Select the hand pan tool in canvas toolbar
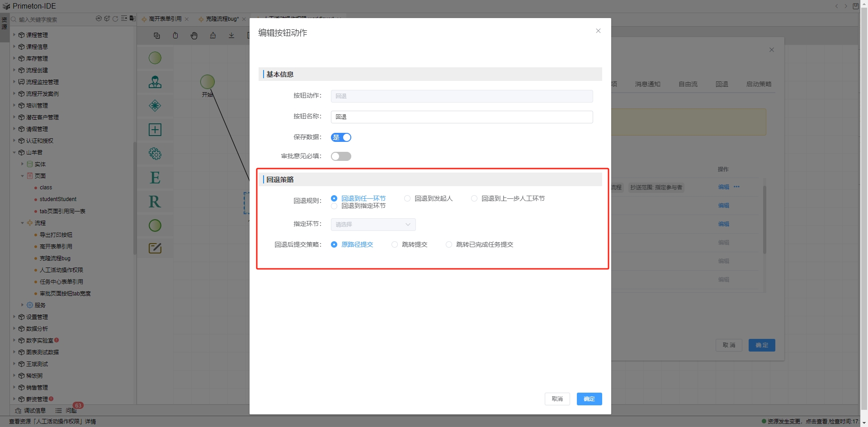 194,36
